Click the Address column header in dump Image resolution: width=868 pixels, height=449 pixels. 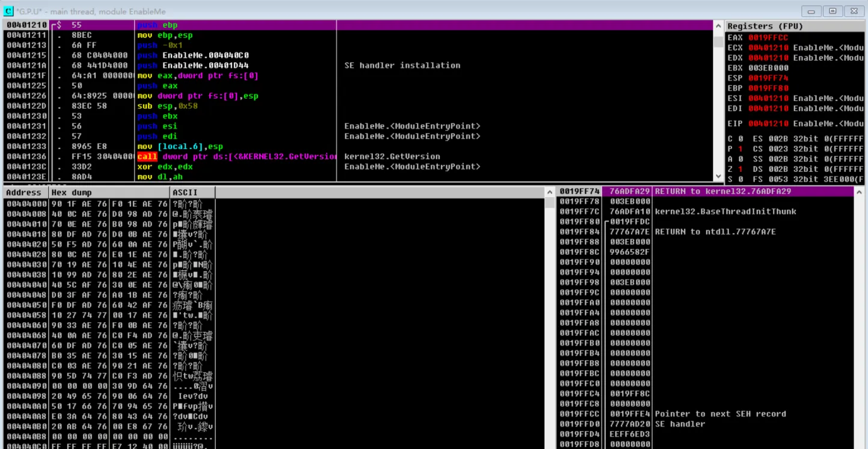pyautogui.click(x=25, y=192)
